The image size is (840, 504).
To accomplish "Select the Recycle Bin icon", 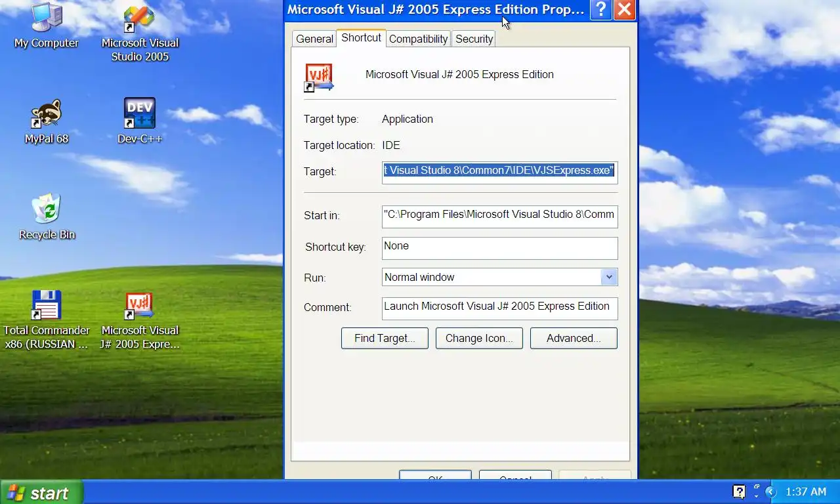I will pos(47,210).
